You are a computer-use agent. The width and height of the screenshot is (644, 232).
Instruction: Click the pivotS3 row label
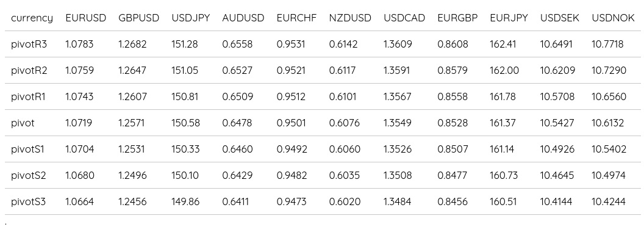tap(28, 202)
